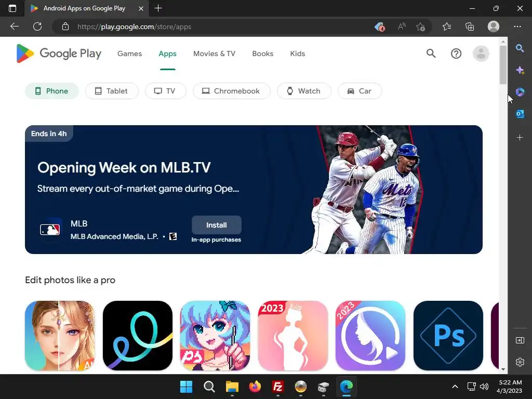Activate Read aloud icon in address bar

pos(402,26)
